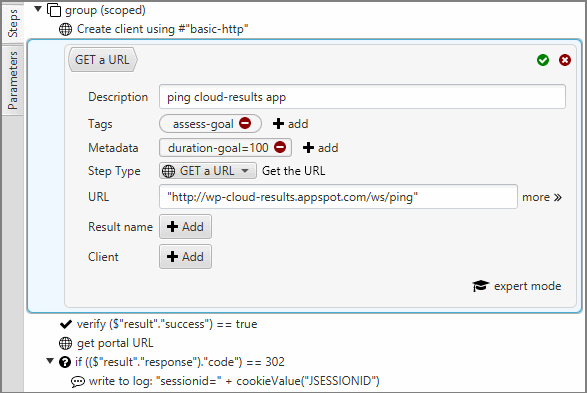Screen dimensions: 587x393
Task: Add a Result name
Action: pyautogui.click(x=185, y=226)
